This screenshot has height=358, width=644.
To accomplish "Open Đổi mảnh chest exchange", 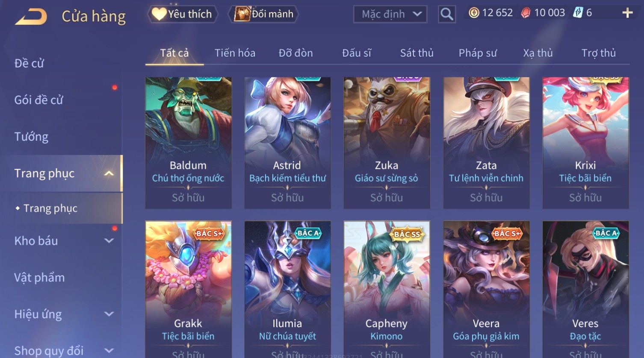I will click(x=264, y=14).
